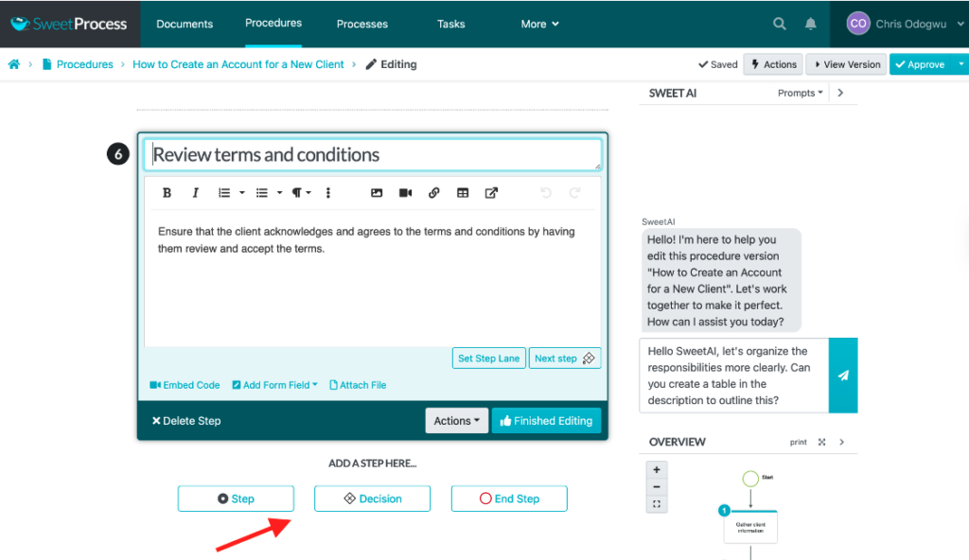Click the step title input field
This screenshot has width=969, height=560.
point(373,154)
